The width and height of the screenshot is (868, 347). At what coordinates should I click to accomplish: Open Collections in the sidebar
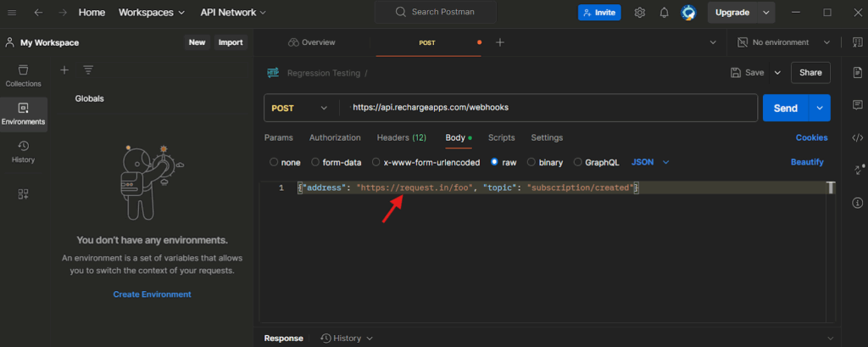pos(23,76)
